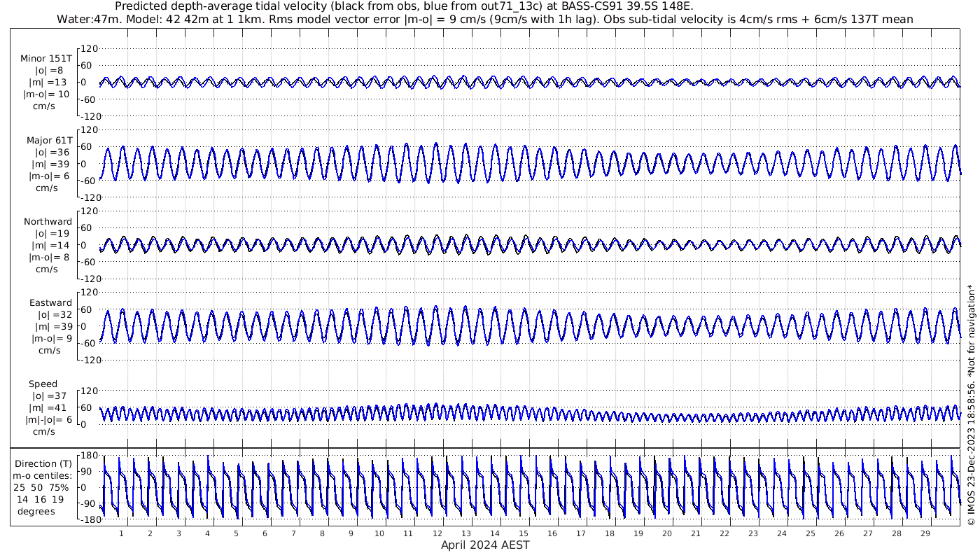Click "|m| =41" in the Speed panel

[x=49, y=408]
